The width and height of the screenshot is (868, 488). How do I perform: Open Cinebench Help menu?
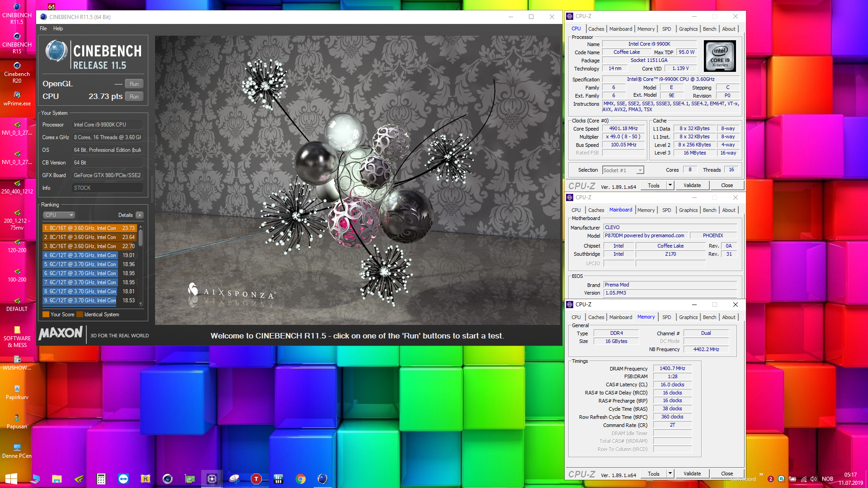(58, 28)
